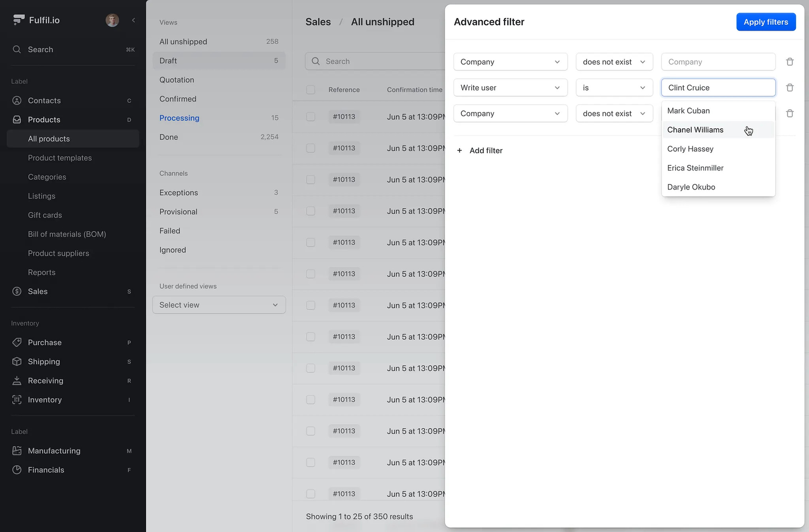The image size is (809, 532).
Task: Check the select-all checkbox in the table header
Action: [310, 90]
